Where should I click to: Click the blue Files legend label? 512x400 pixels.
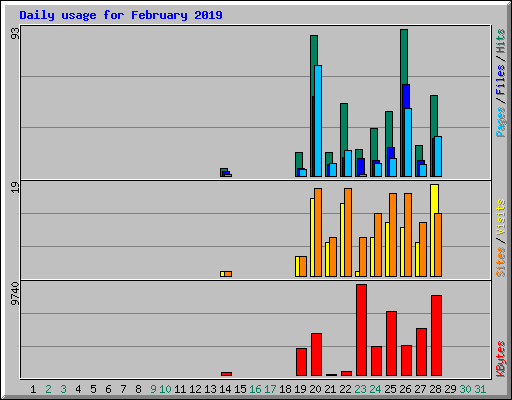[500, 80]
